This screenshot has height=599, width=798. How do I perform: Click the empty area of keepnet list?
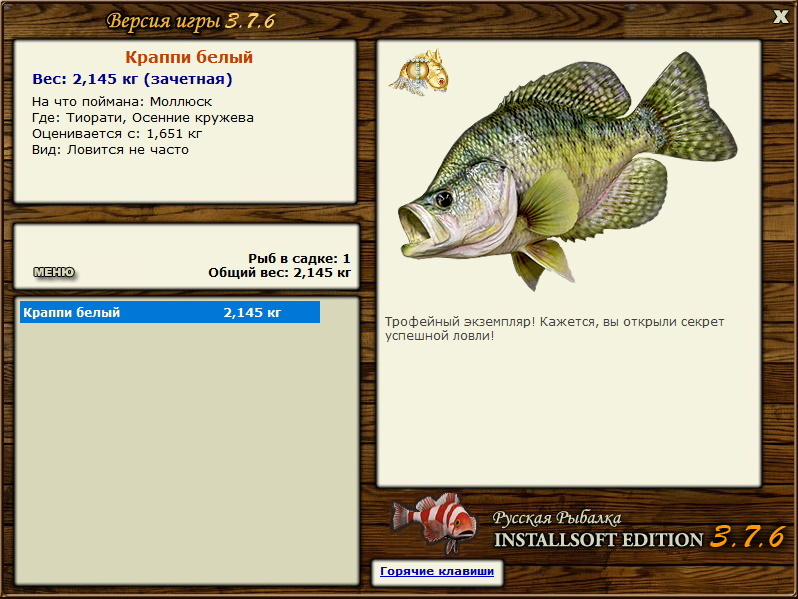186,453
